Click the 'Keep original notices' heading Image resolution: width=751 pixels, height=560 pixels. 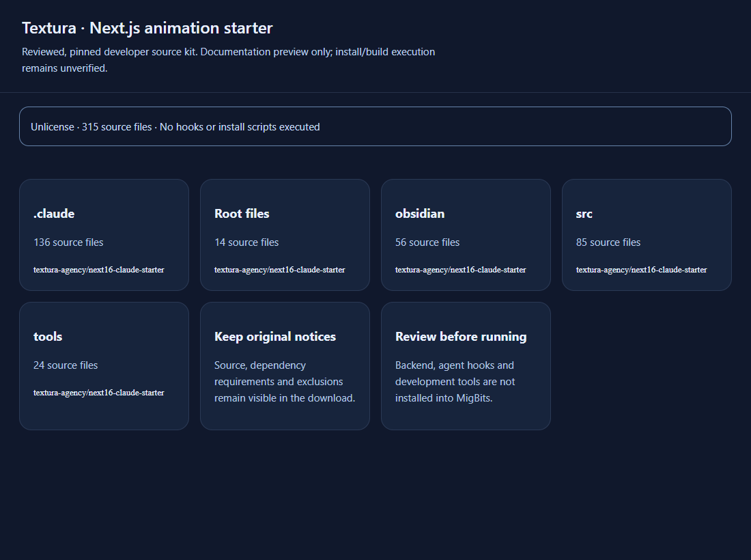click(275, 337)
